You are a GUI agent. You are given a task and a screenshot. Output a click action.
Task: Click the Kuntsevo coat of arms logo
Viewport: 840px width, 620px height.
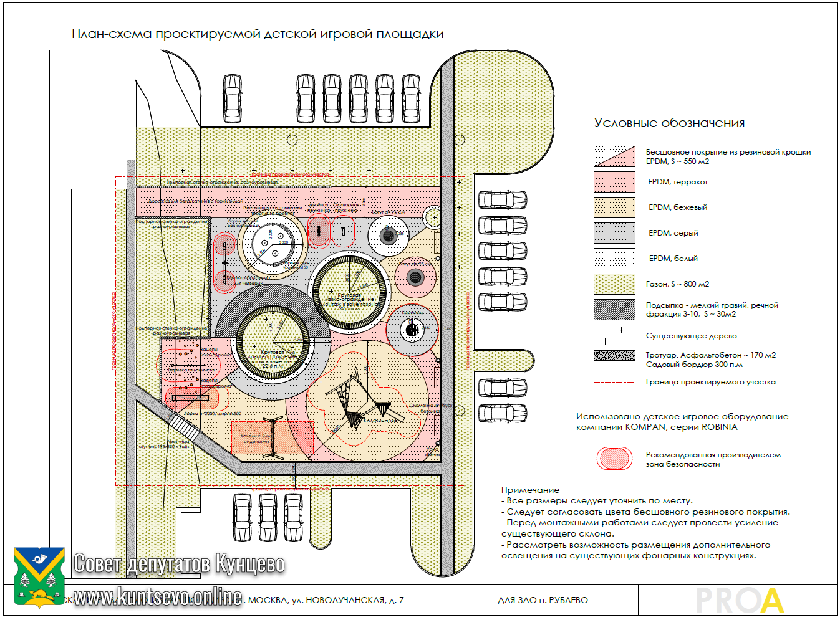(39, 577)
